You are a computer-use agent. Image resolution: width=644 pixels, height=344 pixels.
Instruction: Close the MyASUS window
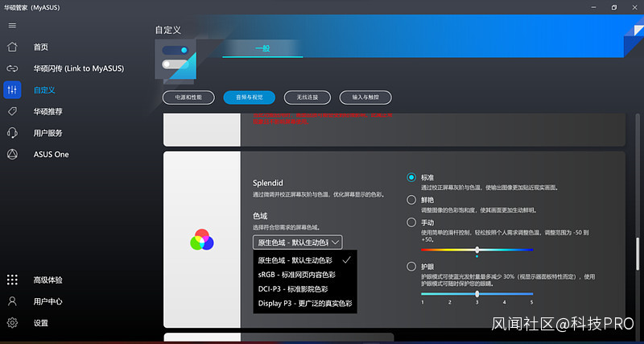pyautogui.click(x=634, y=7)
